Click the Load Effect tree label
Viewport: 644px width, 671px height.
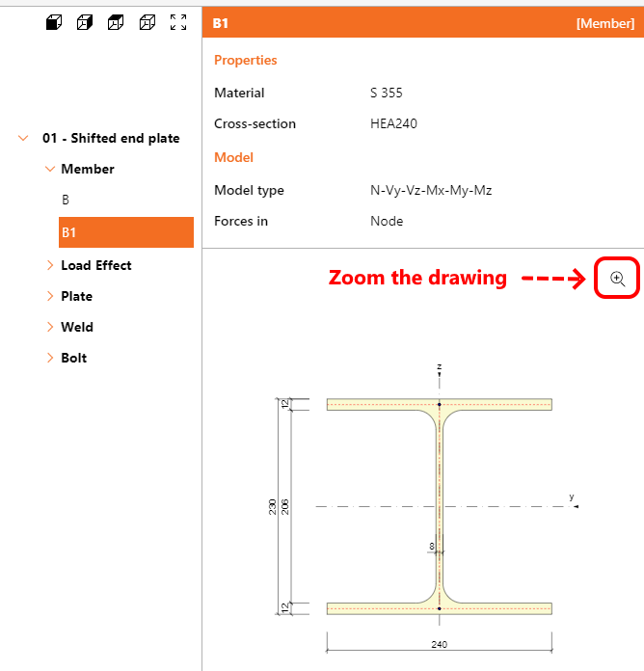tap(96, 265)
